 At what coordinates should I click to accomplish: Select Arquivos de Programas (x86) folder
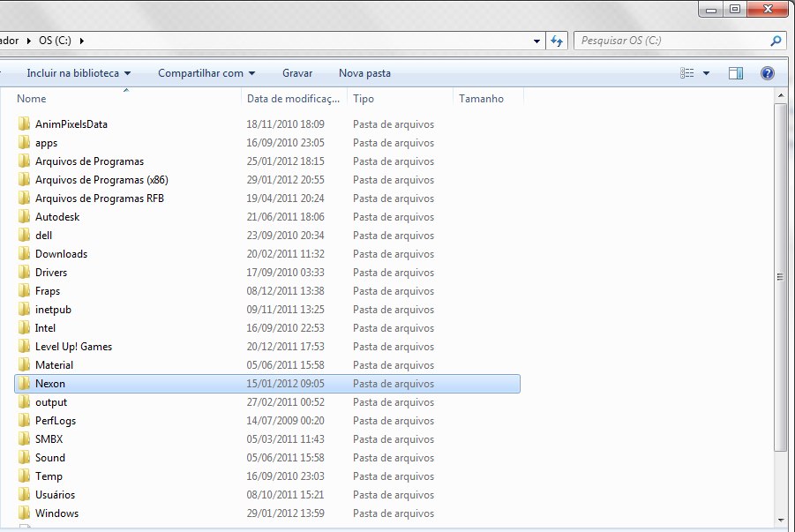(101, 179)
